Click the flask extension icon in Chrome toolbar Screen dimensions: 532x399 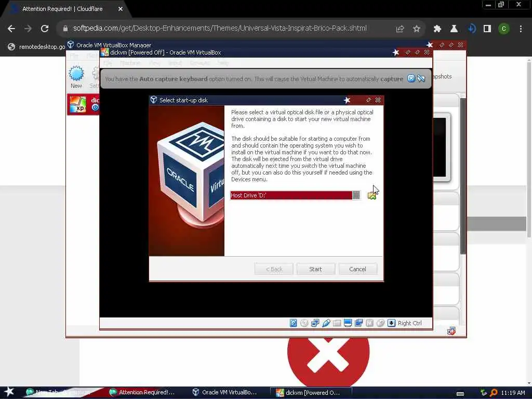(454, 29)
